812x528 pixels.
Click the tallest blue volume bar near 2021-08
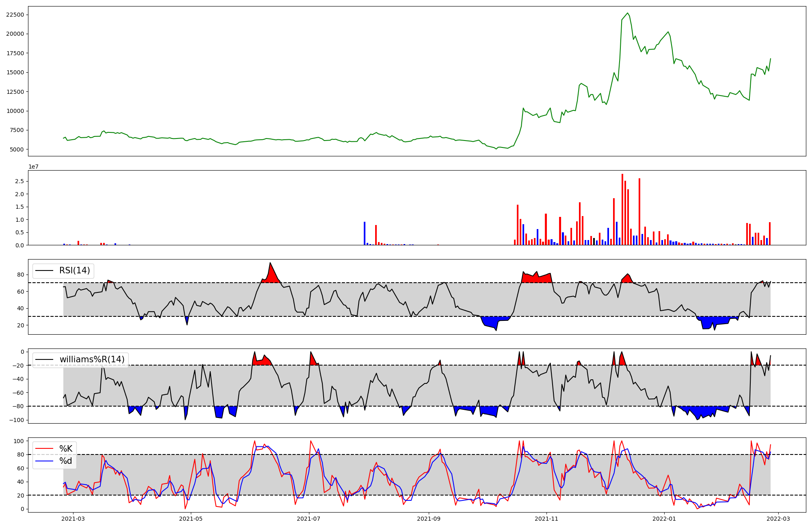coord(365,234)
